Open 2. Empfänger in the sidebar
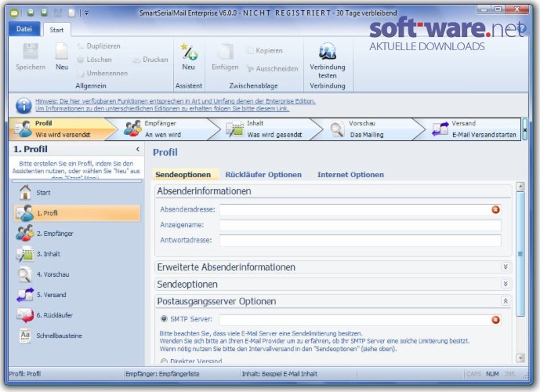This screenshot has height=392, width=540. [x=77, y=233]
